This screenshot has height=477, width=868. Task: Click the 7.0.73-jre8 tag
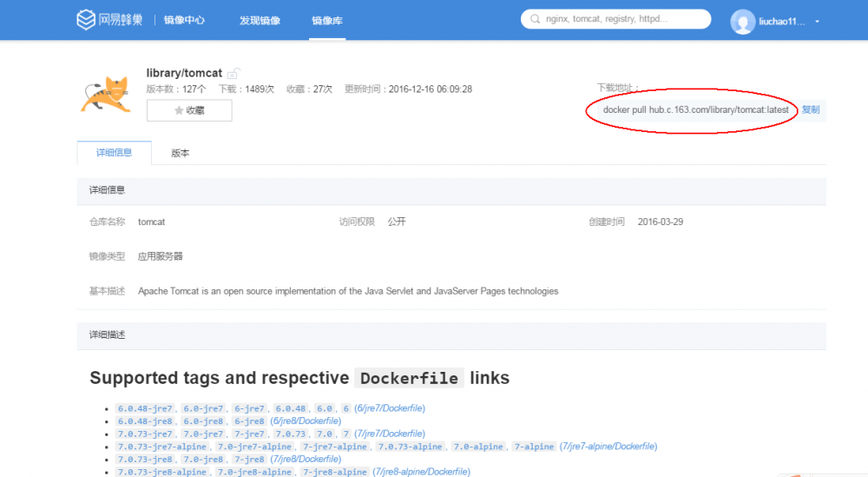[145, 460]
